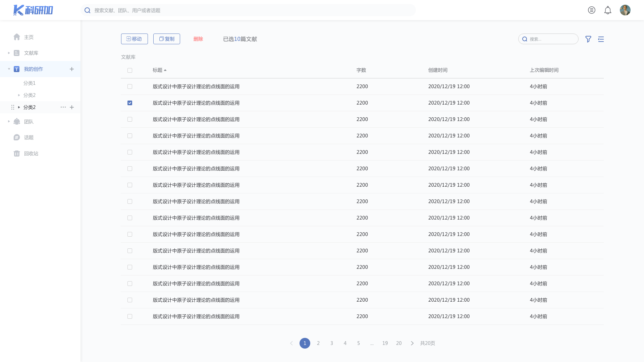The image size is (644, 362).
Task: Open the user avatar menu
Action: coord(625,10)
